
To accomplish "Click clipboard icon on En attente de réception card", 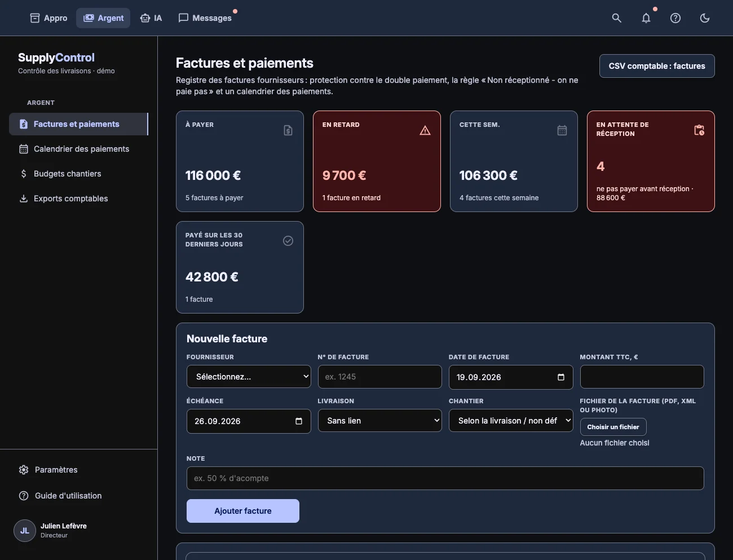I will coord(699,130).
